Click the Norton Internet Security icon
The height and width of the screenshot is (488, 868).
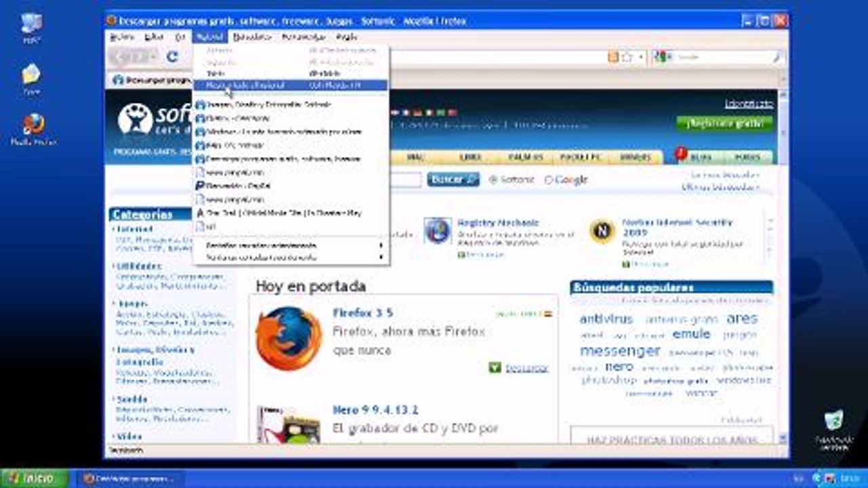(x=601, y=230)
